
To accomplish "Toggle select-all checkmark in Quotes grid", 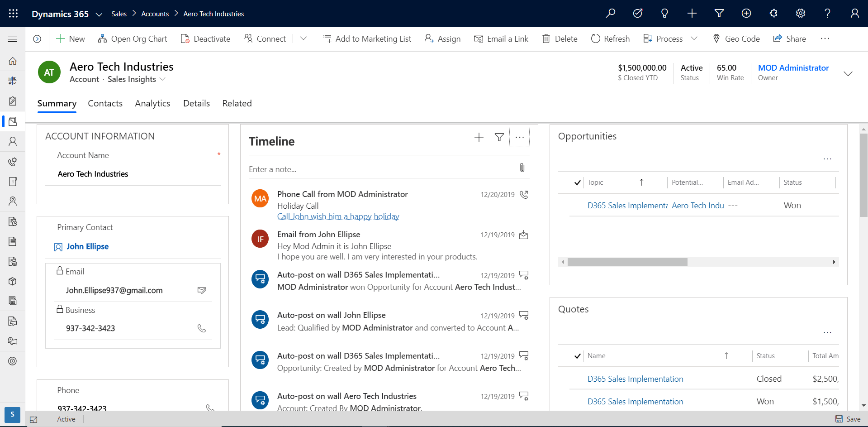I will (578, 356).
